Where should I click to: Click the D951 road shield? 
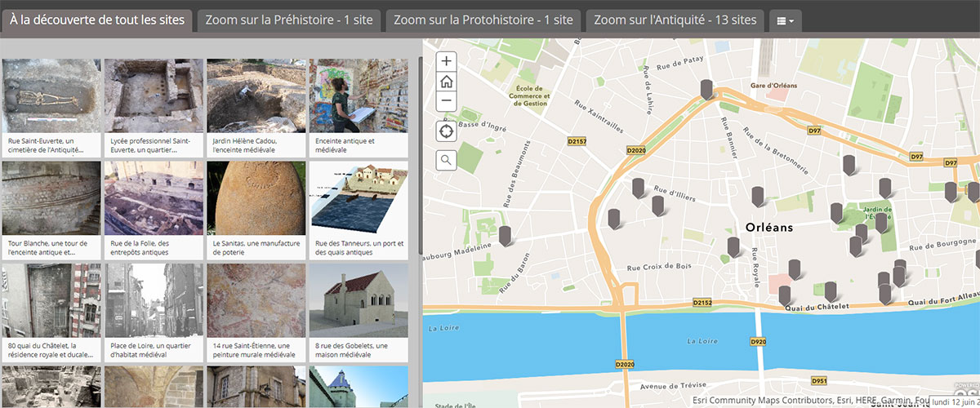819,381
